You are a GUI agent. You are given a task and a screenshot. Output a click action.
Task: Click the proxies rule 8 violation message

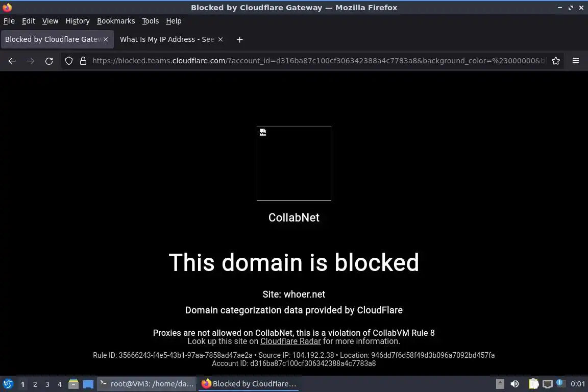pyautogui.click(x=294, y=333)
